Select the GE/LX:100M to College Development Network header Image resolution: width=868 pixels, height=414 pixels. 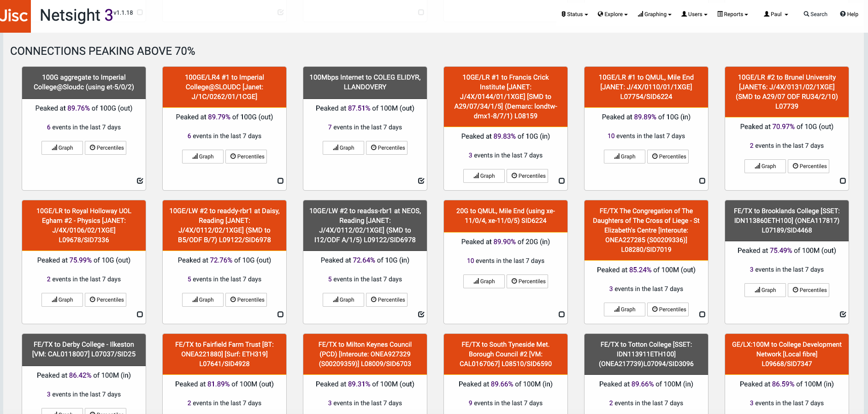coord(787,354)
